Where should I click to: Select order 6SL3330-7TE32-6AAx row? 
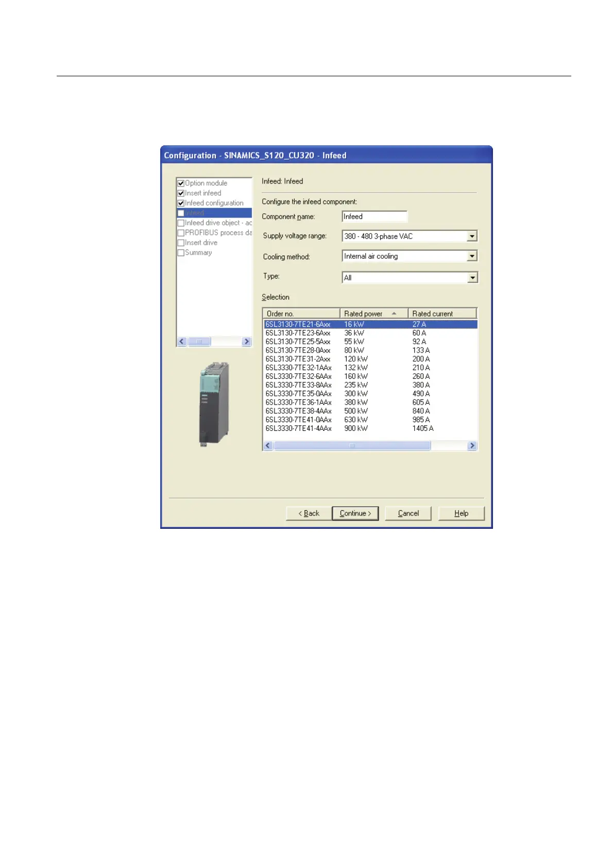click(370, 376)
